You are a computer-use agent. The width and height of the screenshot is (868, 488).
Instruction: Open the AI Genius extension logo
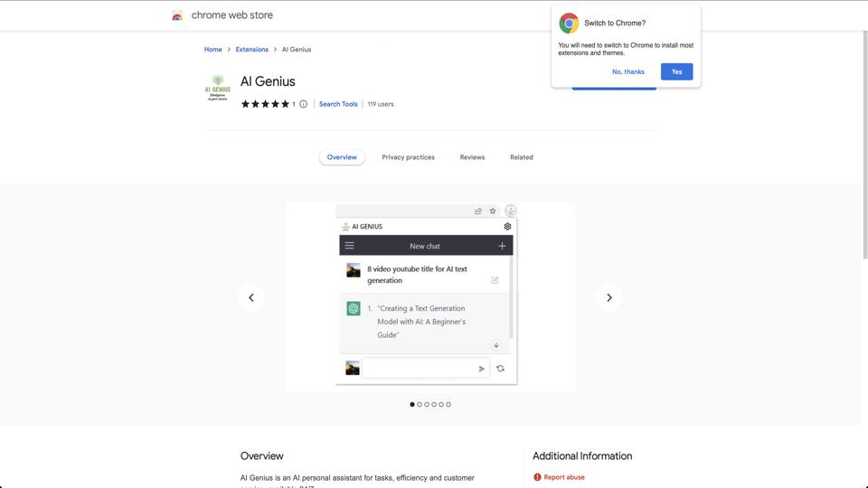[218, 88]
